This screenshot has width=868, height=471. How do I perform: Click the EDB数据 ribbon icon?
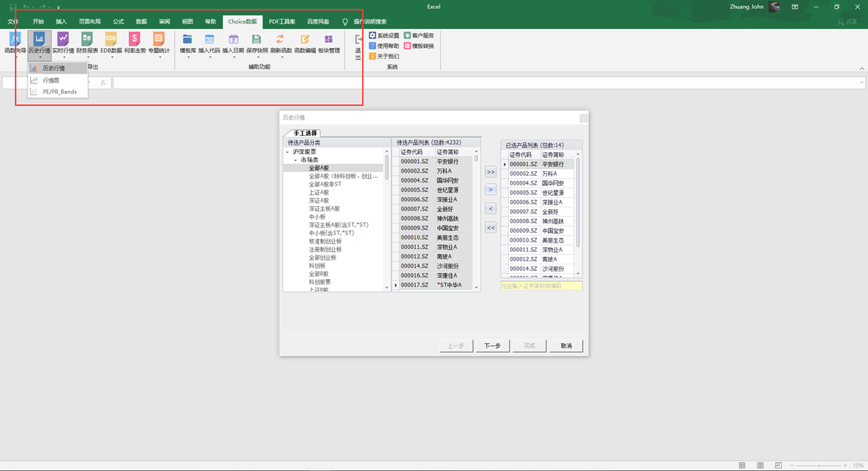(111, 39)
